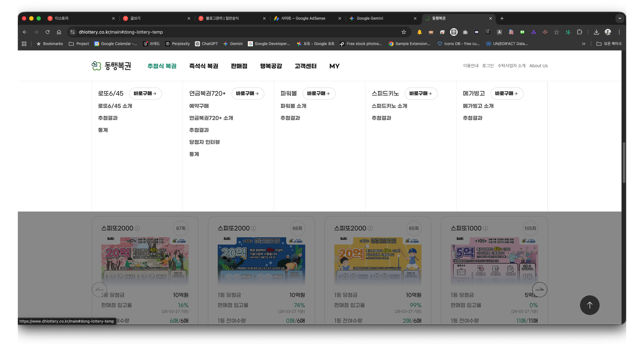Reload the page with the refresh icon

click(x=48, y=32)
